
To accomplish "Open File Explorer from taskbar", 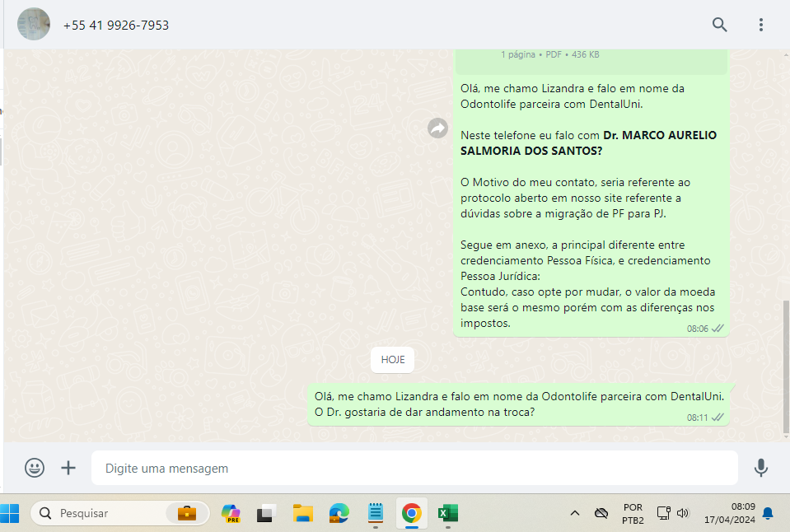I will [303, 514].
